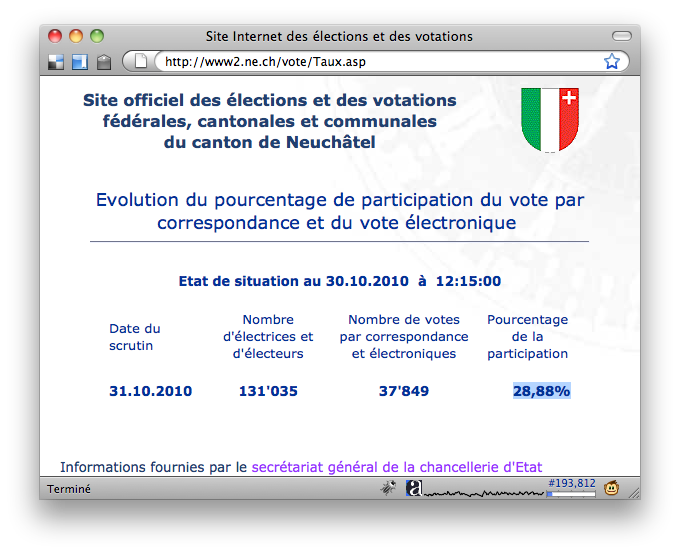680x554 pixels.
Task: Click the Neuchâtel coat of arms
Action: point(550,120)
